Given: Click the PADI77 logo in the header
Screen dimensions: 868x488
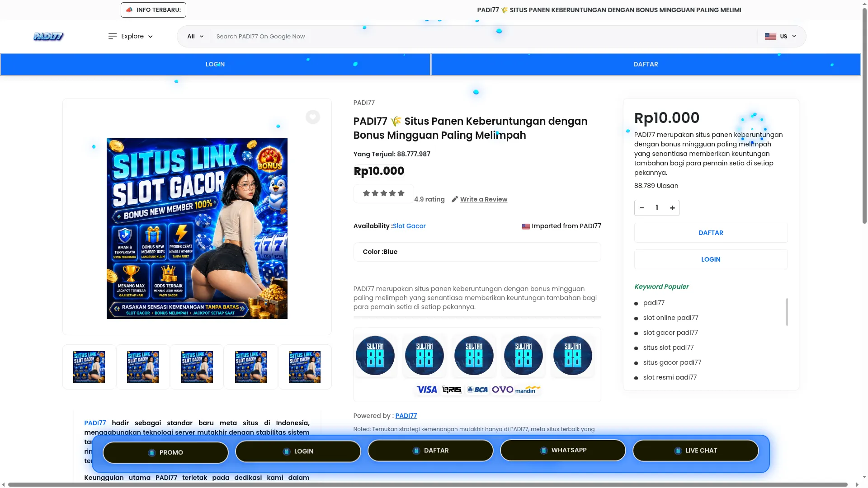Looking at the screenshot, I should [x=48, y=36].
